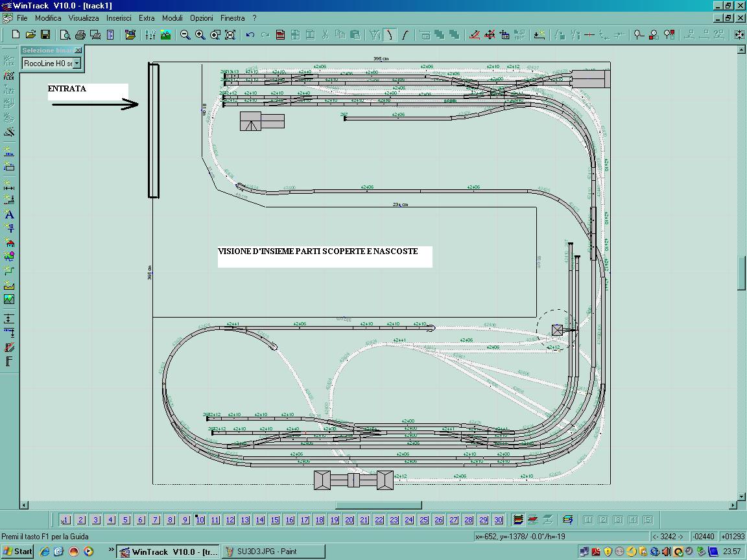Open print preview from the toolbar
747x560 pixels.
[x=65, y=35]
